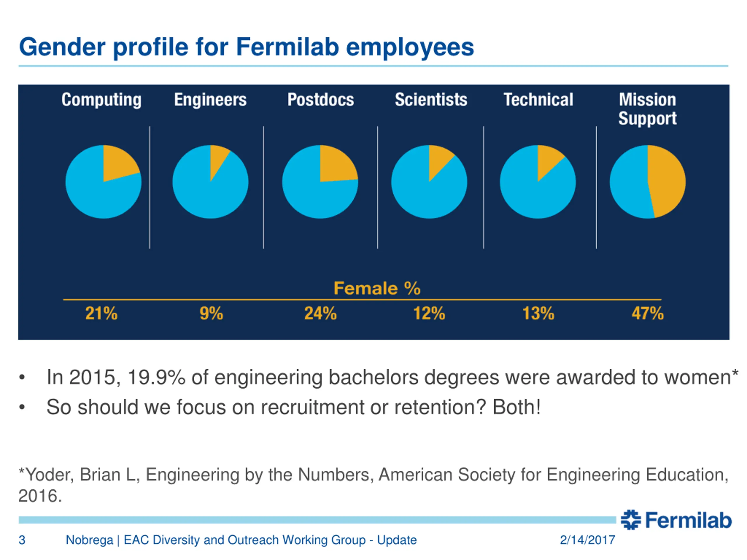Select the 47% Mission Support value
This screenshot has width=747, height=560.
click(648, 313)
